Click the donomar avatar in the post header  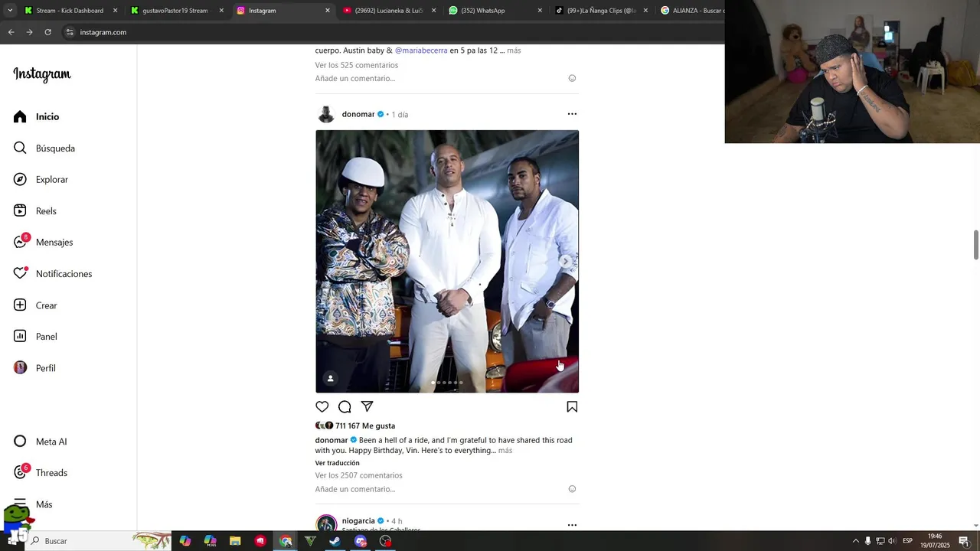[x=326, y=114]
